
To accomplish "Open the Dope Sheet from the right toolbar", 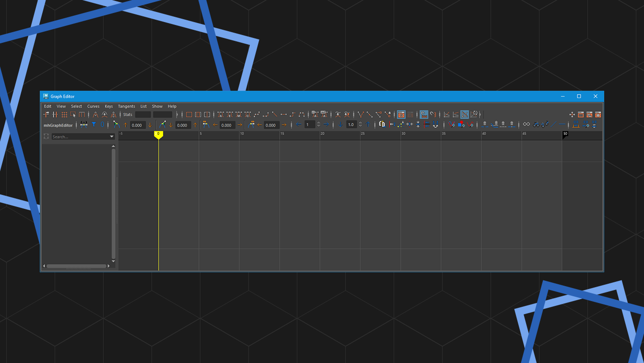I will [589, 114].
